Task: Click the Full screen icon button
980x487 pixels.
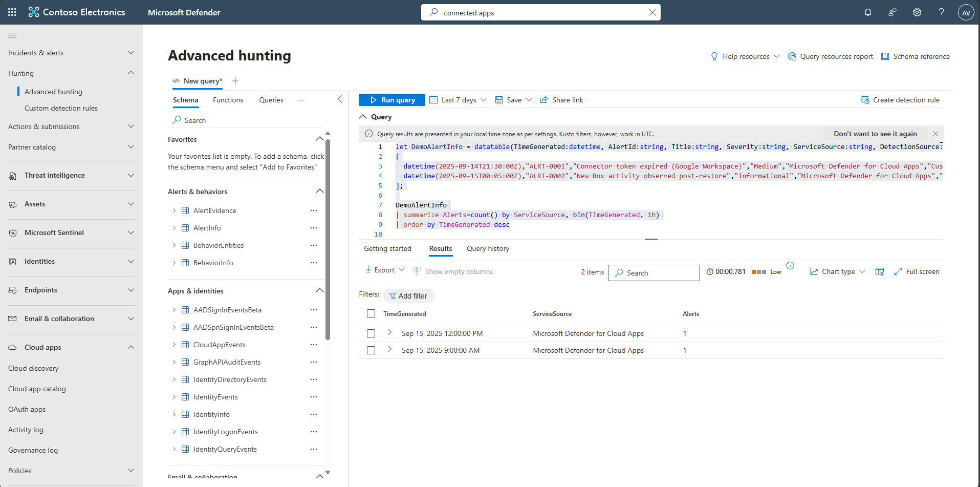Action: (917, 271)
